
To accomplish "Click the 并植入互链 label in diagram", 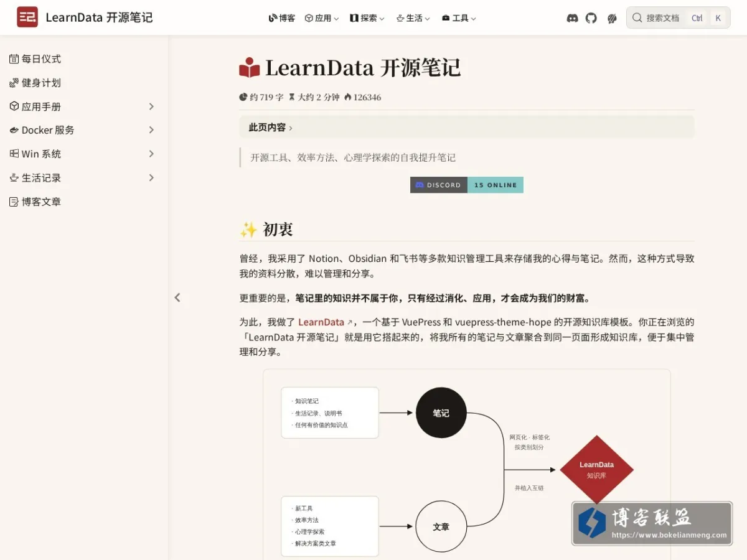I will click(529, 488).
